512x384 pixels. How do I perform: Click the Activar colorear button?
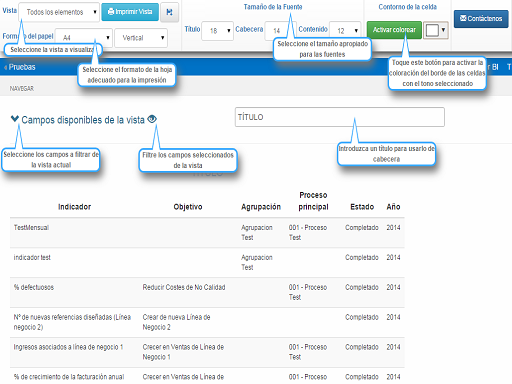(x=394, y=30)
